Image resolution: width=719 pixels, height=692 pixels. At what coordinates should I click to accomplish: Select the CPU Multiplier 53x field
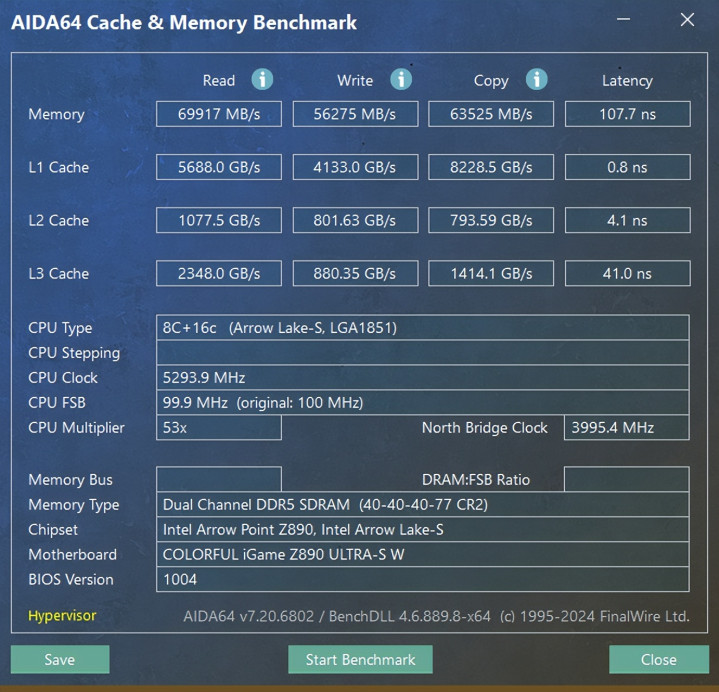[x=219, y=427]
